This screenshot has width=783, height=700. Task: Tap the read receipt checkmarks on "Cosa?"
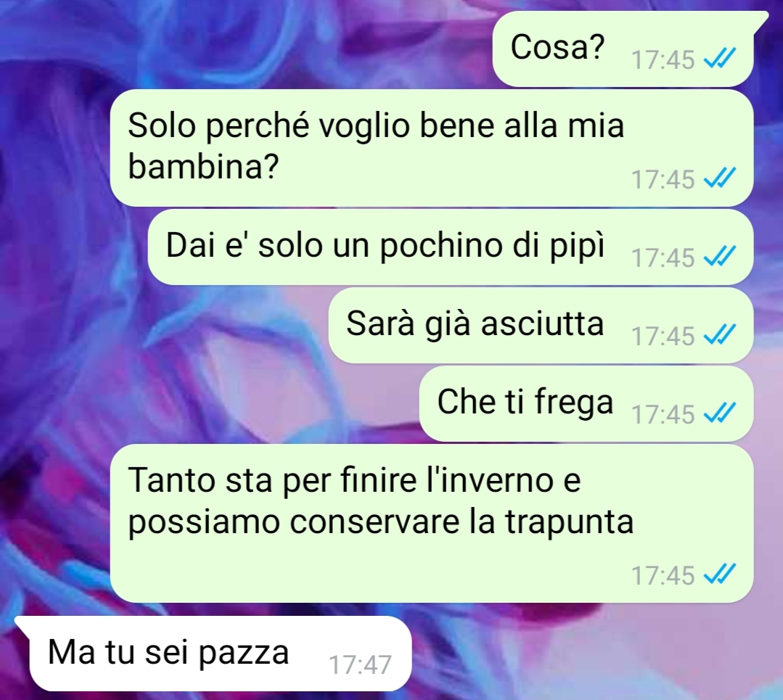[x=719, y=59]
